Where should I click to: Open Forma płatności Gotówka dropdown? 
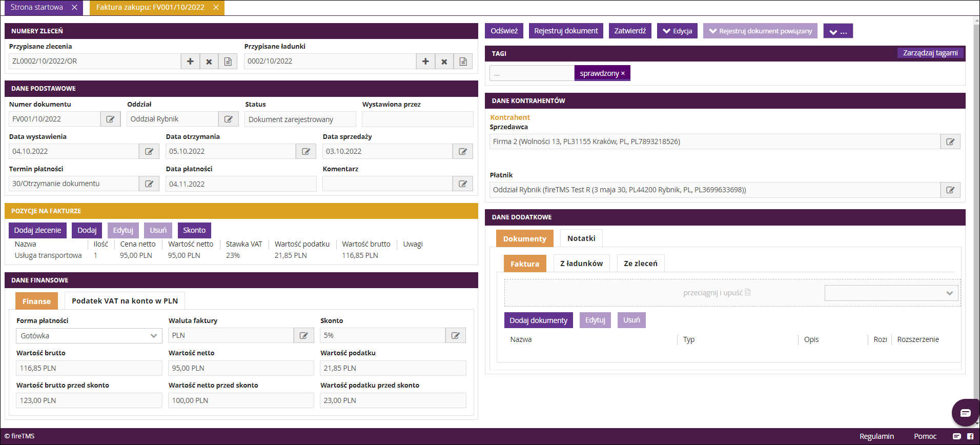[89, 336]
